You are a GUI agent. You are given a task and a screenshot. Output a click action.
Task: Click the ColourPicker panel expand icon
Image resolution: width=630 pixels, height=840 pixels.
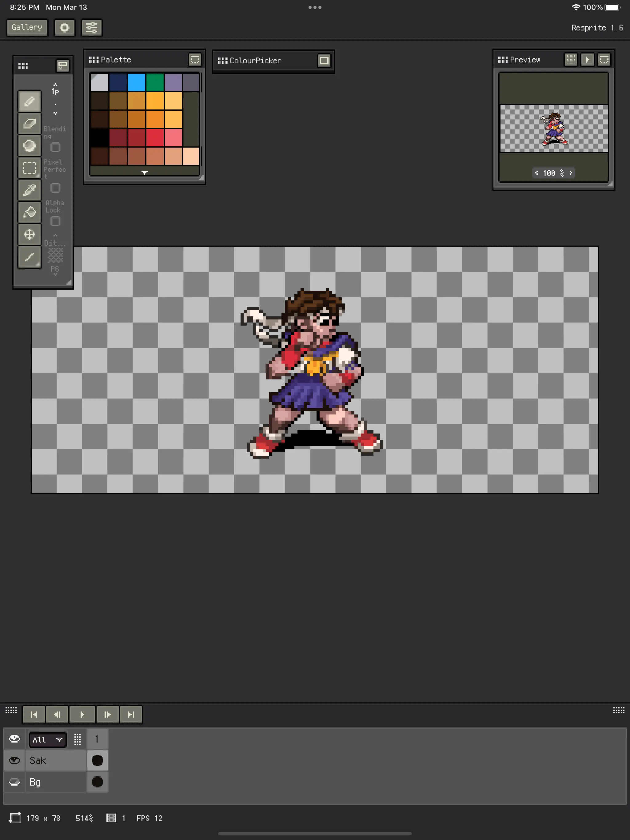coord(324,60)
